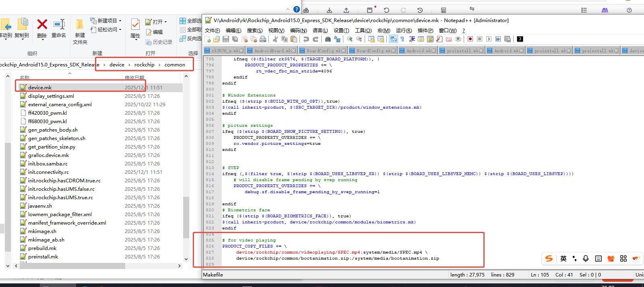Click 'common' in the address breadcrumb
The width and height of the screenshot is (644, 287).
[175, 65]
